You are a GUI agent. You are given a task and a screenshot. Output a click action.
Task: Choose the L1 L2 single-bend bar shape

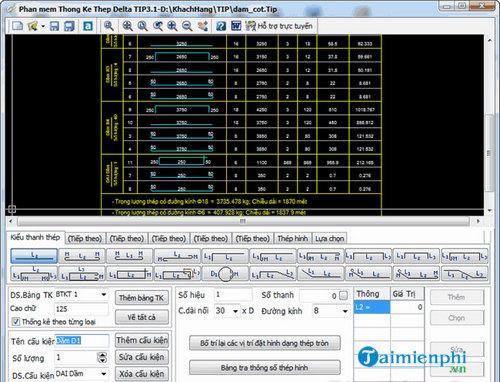(x=225, y=256)
